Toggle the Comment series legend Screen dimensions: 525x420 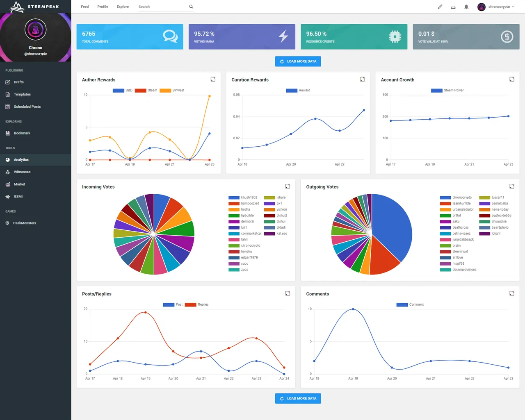410,304
